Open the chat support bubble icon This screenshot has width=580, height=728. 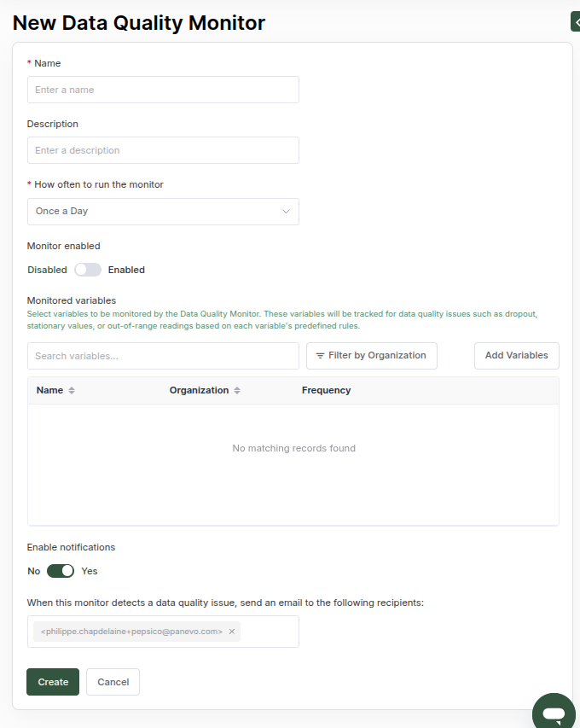click(x=554, y=713)
